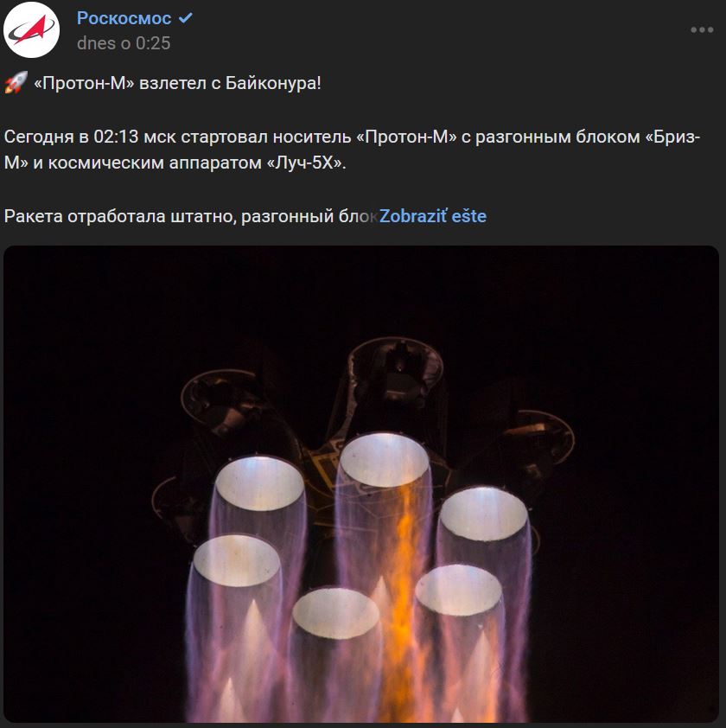Click the rocket emoji before the headline
Image resolution: width=726 pixels, height=728 pixels.
pos(16,83)
